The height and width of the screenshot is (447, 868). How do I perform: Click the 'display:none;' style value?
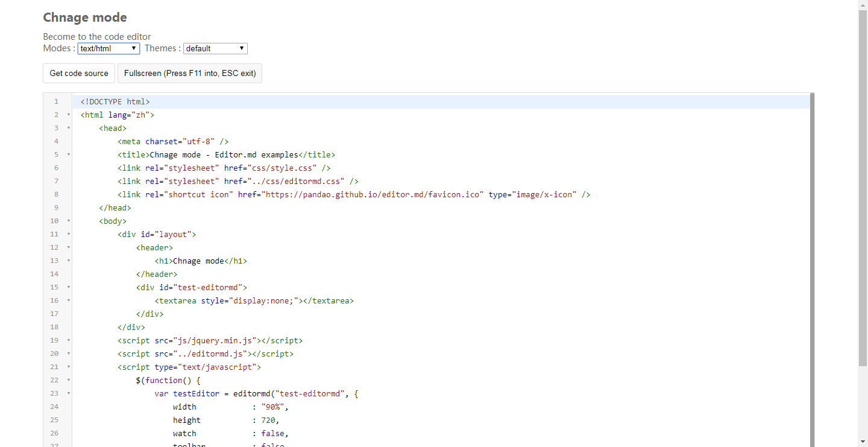pos(266,300)
